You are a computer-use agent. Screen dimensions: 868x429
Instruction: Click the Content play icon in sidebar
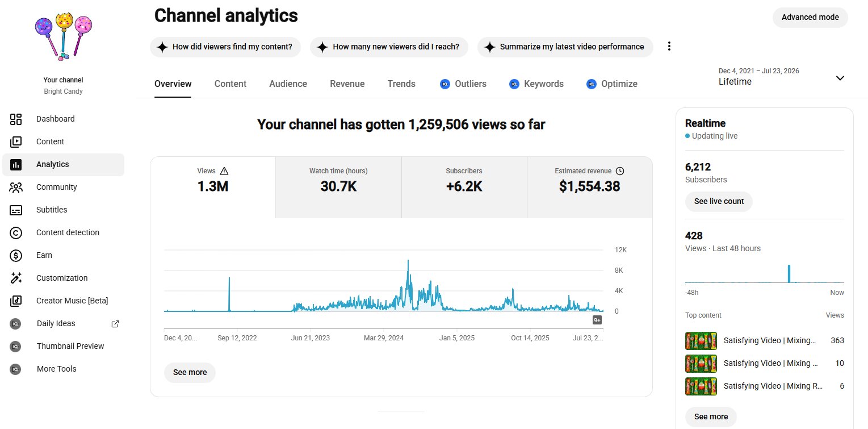coord(16,141)
